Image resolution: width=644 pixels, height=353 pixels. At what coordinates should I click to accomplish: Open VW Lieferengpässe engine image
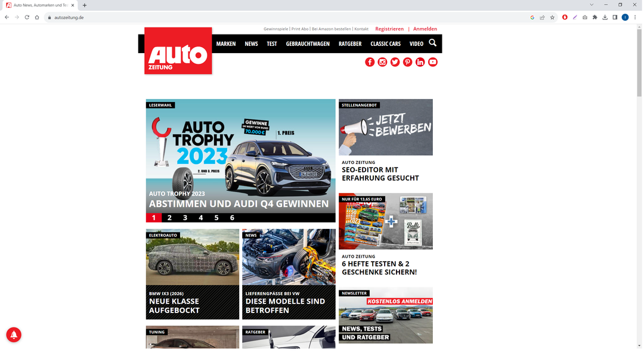click(290, 258)
